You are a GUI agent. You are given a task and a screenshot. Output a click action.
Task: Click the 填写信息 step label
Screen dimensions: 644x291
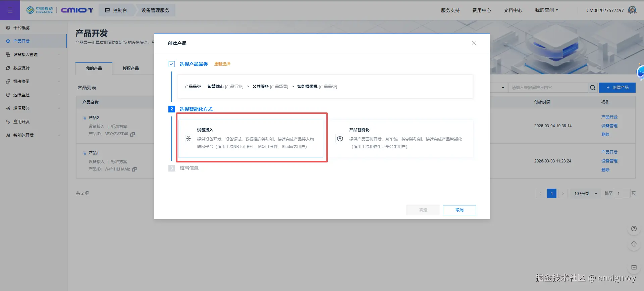point(189,168)
